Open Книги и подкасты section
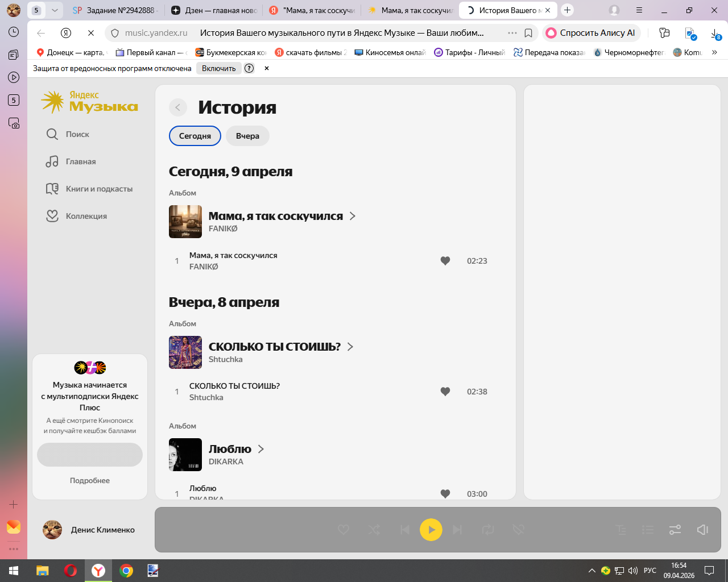The image size is (728, 582). (x=89, y=189)
